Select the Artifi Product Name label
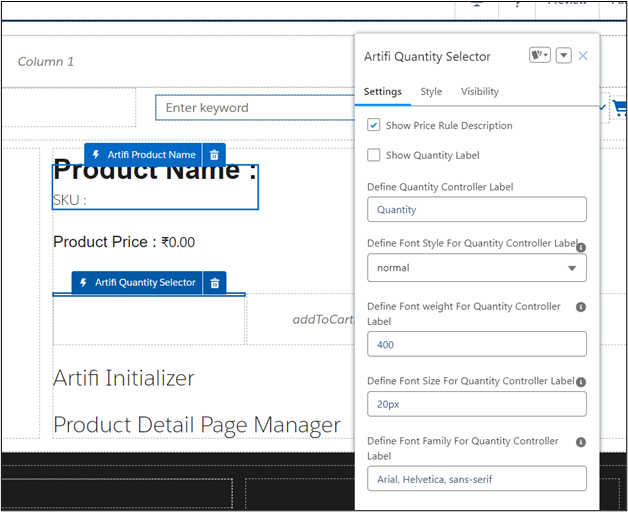The height and width of the screenshot is (512, 628). pos(151,155)
